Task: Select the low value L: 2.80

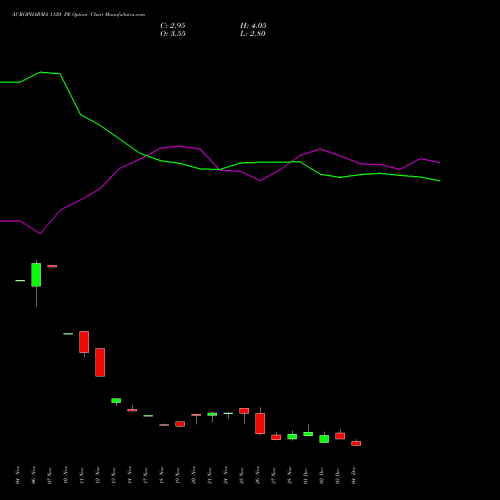Action: (x=253, y=34)
